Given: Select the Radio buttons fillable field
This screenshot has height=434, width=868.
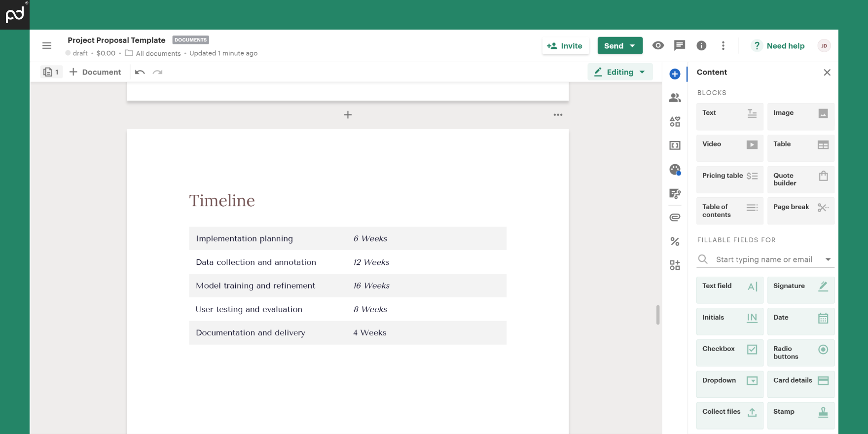Looking at the screenshot, I should click(800, 353).
